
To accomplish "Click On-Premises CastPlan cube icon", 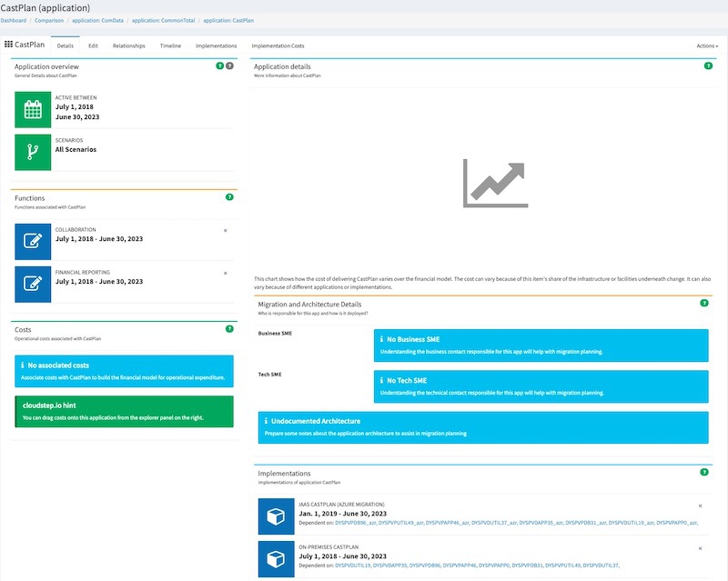I will [276, 559].
